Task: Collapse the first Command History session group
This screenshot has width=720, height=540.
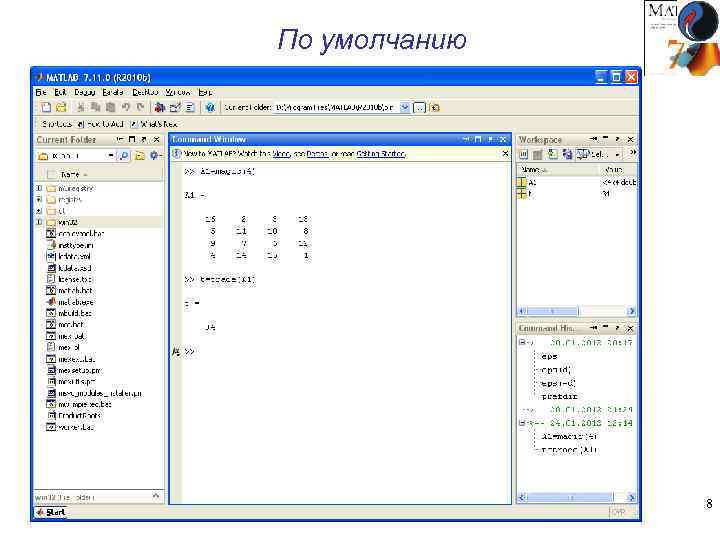Action: tap(522, 343)
